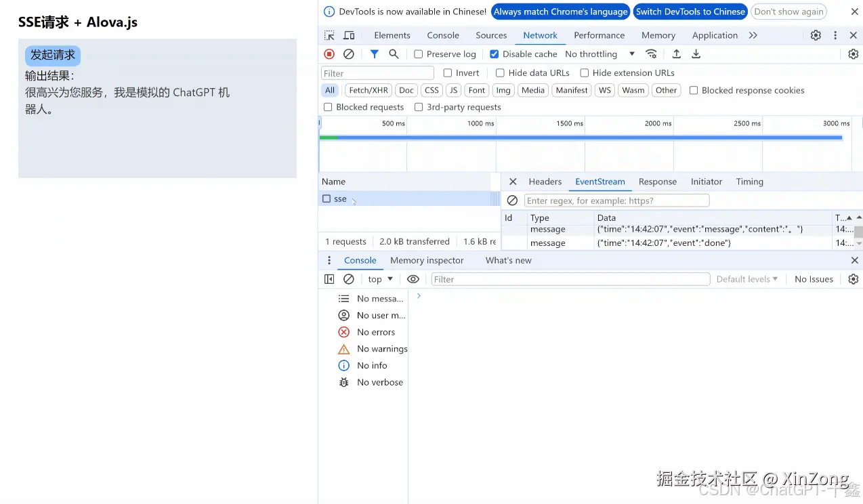863x504 pixels.
Task: Show more DevTools tabs chevron
Action: (753, 35)
